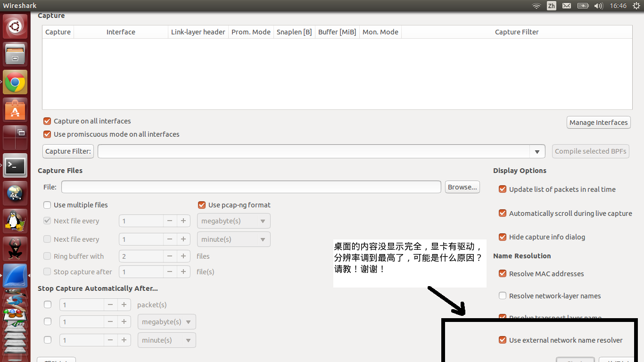Enable Use multiple files option

point(47,205)
